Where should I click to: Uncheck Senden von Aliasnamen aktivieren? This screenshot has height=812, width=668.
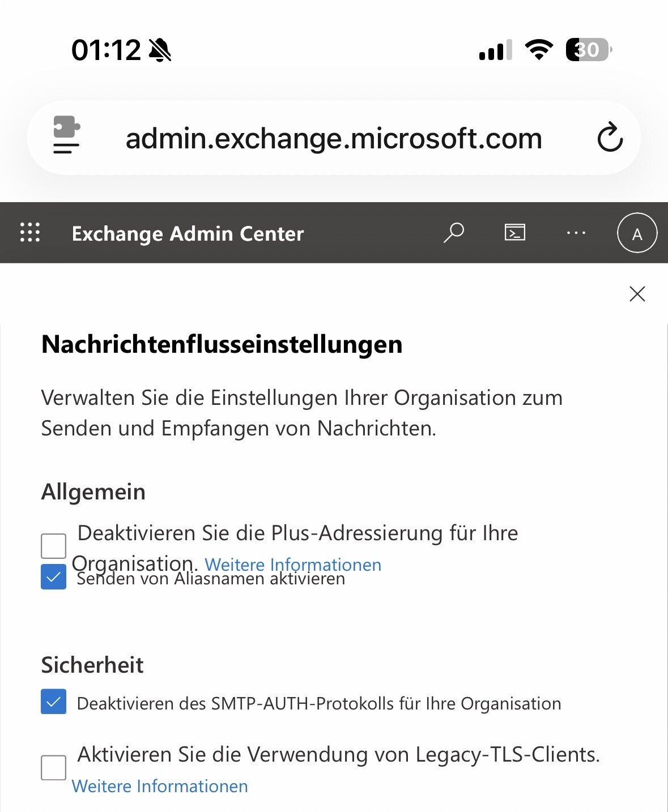tap(54, 577)
